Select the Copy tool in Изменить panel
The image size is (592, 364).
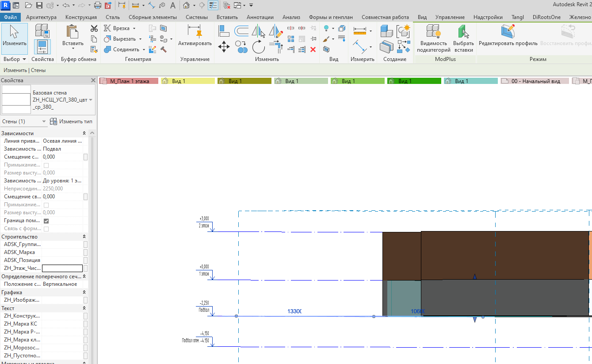coord(241,46)
